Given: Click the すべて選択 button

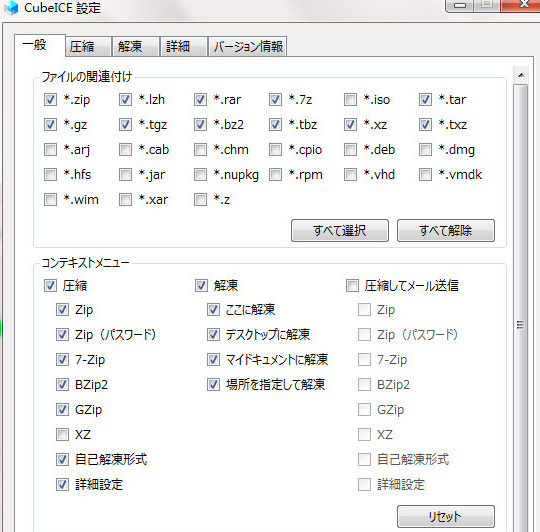Looking at the screenshot, I should coord(340,230).
